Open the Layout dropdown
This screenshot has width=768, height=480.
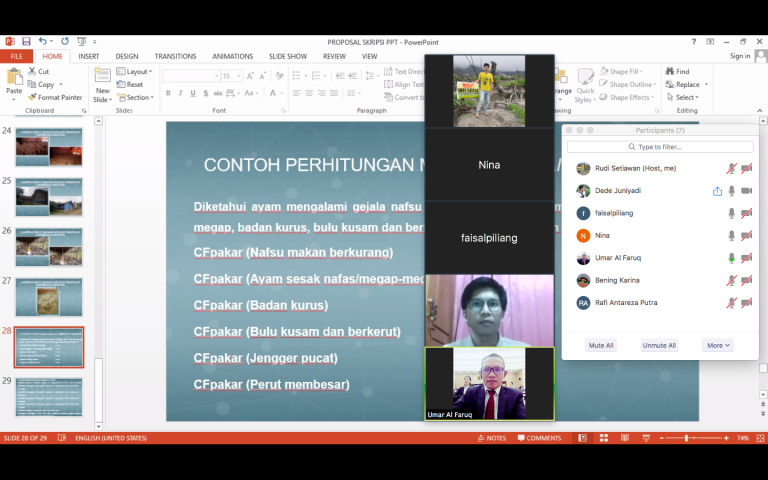(135, 72)
